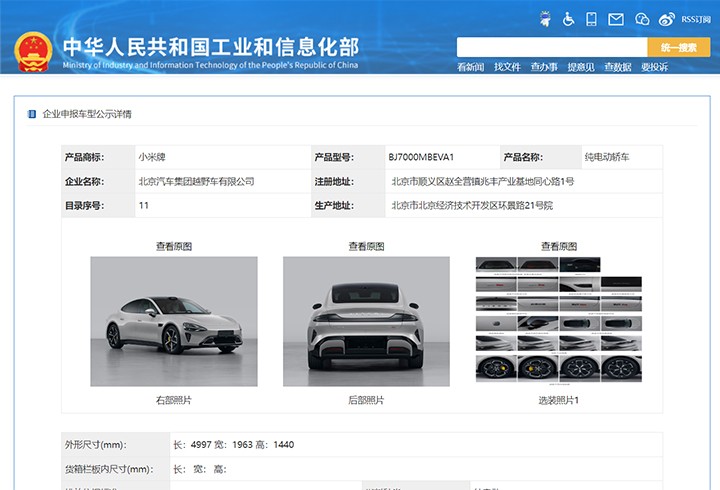Click the ministry title 中华人民共和国工业和信息化部
Viewport: 720px width, 490px height.
(211, 46)
